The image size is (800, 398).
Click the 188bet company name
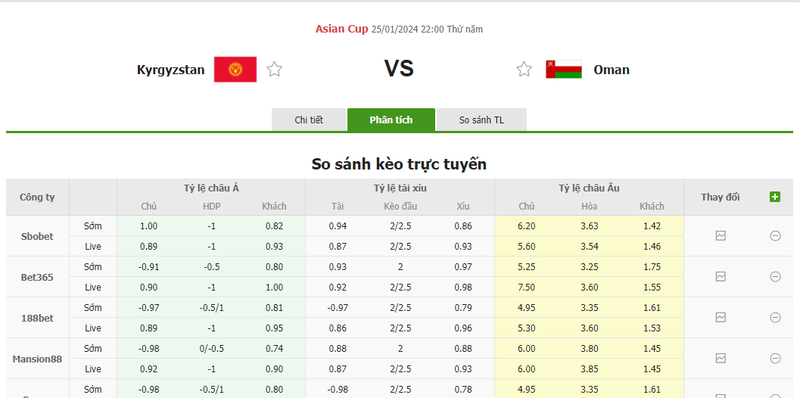click(x=37, y=318)
